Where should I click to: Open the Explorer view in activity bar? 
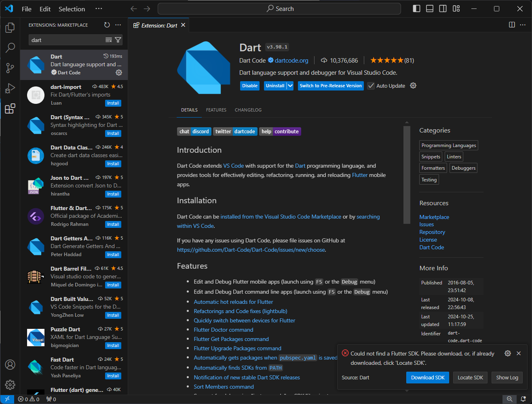click(10, 27)
